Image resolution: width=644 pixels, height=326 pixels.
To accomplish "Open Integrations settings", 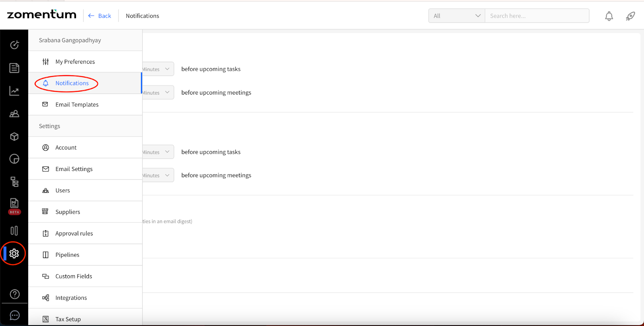I will click(x=85, y=298).
